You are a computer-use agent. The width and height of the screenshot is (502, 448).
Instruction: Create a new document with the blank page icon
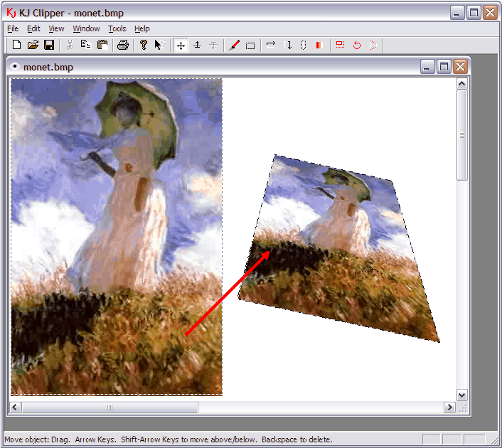click(16, 45)
